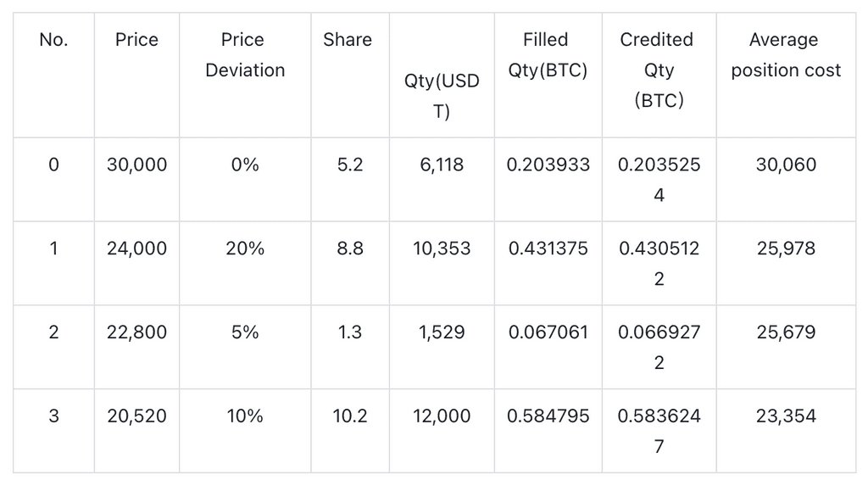Select the Average position cost header
This screenshot has height=480, width=868.
786,55
